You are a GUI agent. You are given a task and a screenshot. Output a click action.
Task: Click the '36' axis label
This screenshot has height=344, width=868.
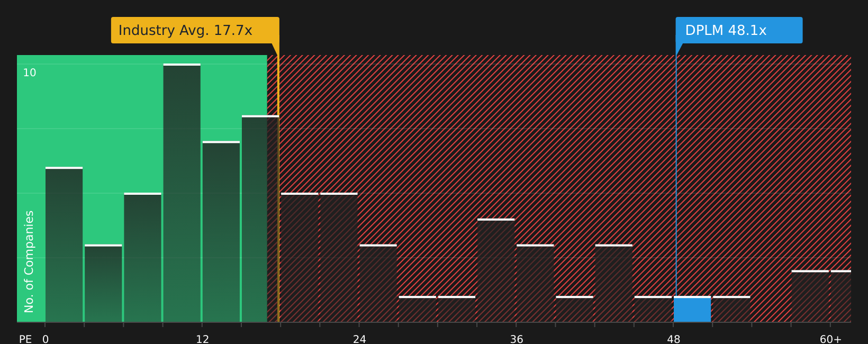click(x=517, y=339)
